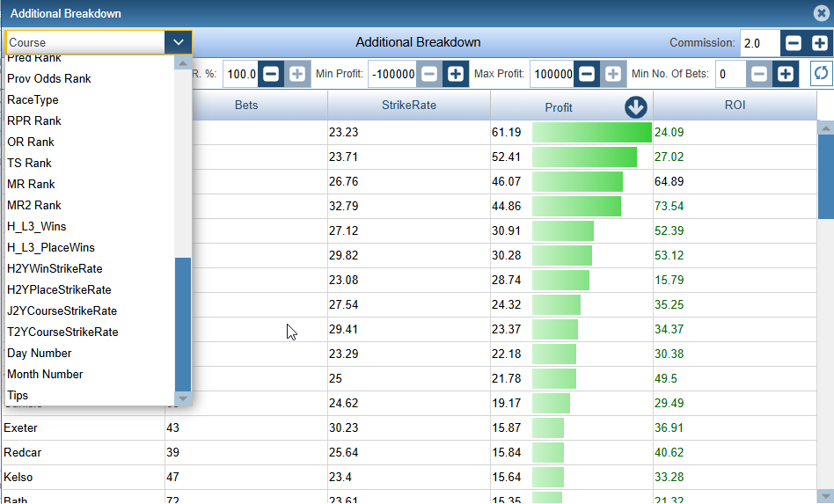Click the Commission value input field
This screenshot has height=504, width=834.
[758, 43]
